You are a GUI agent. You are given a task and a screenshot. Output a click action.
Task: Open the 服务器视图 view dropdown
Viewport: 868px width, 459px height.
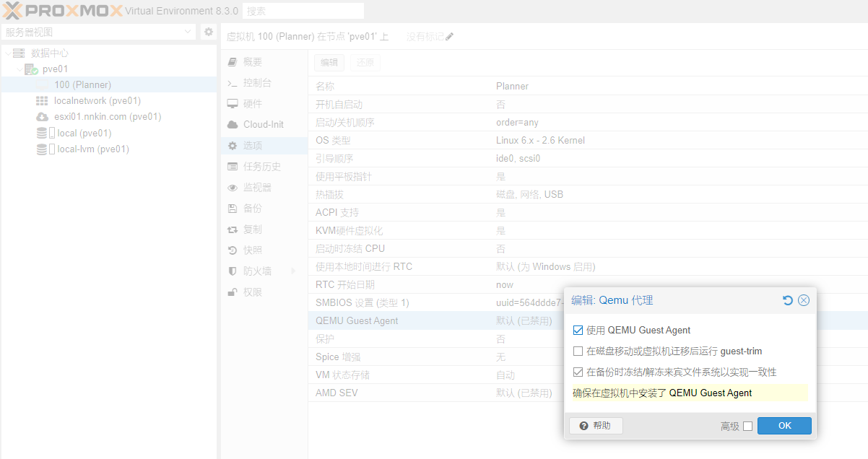[98, 32]
